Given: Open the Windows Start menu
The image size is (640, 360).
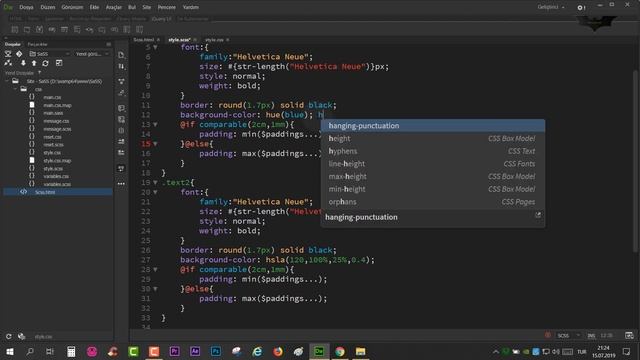Looking at the screenshot, I should 9,351.
